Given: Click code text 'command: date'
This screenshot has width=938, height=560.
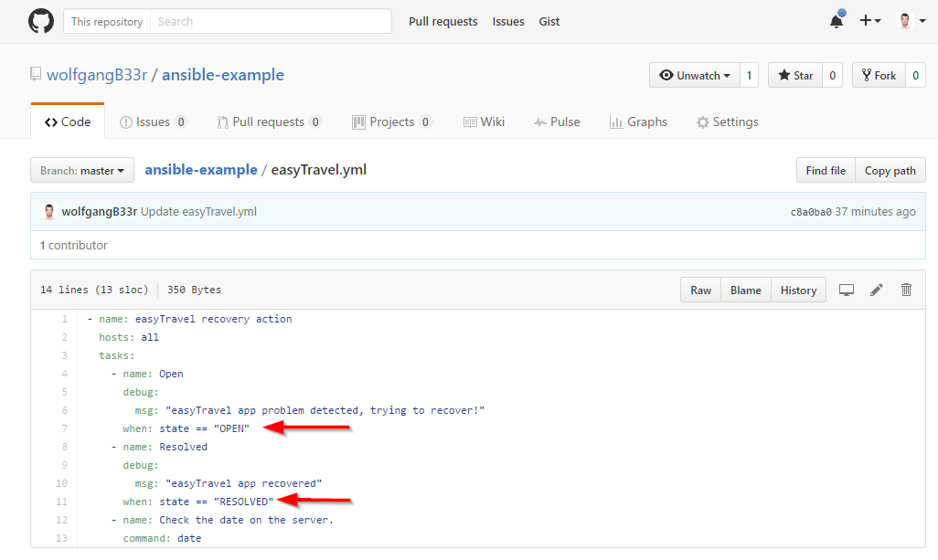Looking at the screenshot, I should point(162,538).
